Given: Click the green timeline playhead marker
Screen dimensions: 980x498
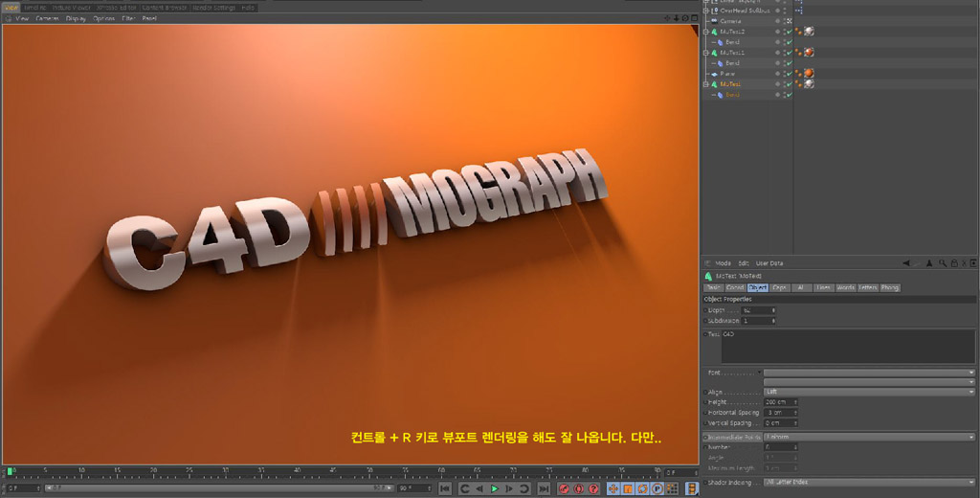Looking at the screenshot, I should coord(10,471).
